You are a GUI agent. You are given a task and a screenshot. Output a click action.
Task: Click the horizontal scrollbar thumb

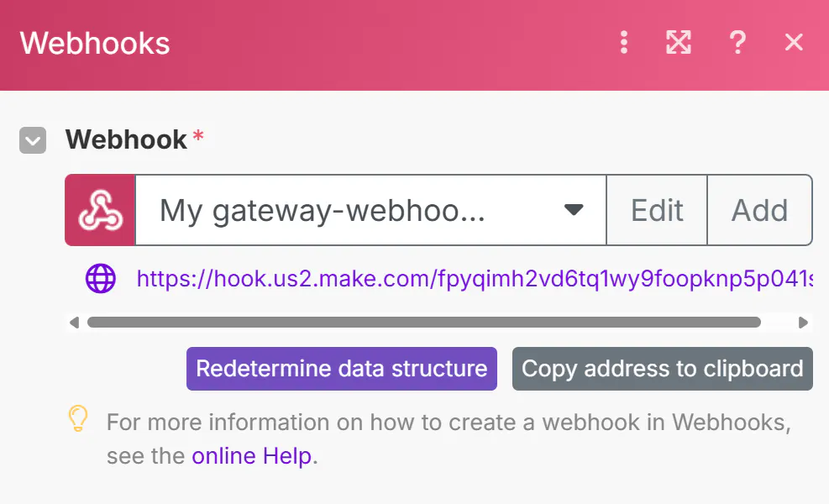tap(423, 322)
